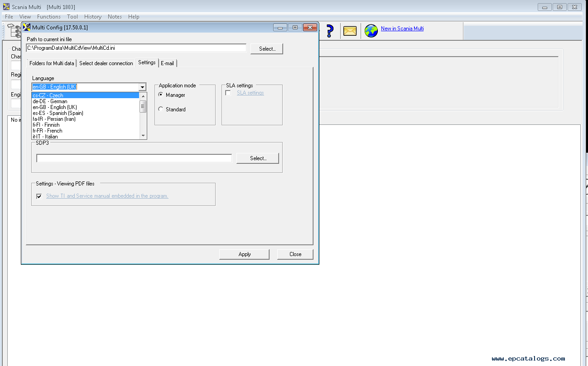Click the SDP3 Select button
588x366 pixels.
(x=258, y=158)
